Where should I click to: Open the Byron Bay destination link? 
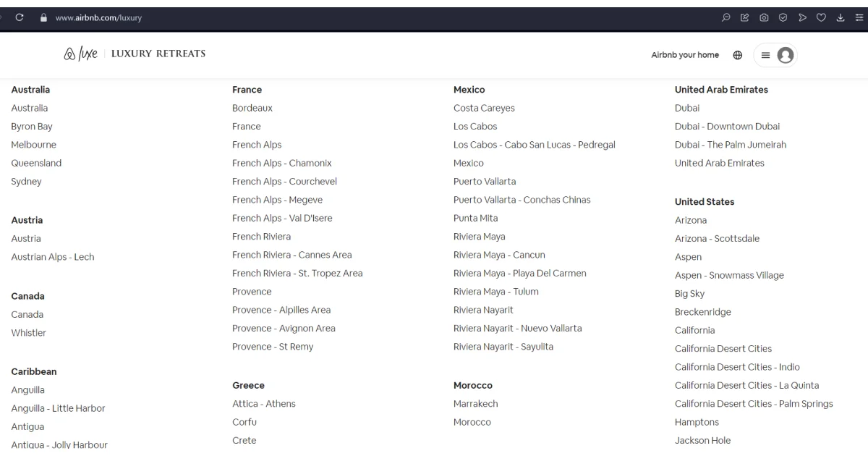point(32,127)
